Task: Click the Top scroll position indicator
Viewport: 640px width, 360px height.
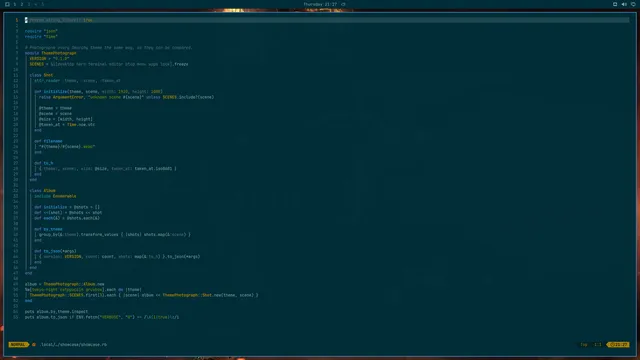Action: [584, 344]
